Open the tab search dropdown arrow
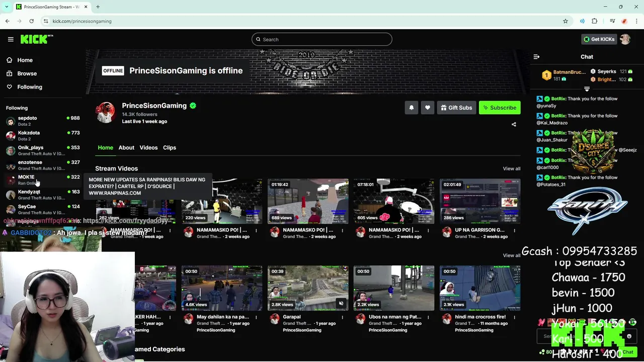Image resolution: width=644 pixels, height=362 pixels. 6,7
